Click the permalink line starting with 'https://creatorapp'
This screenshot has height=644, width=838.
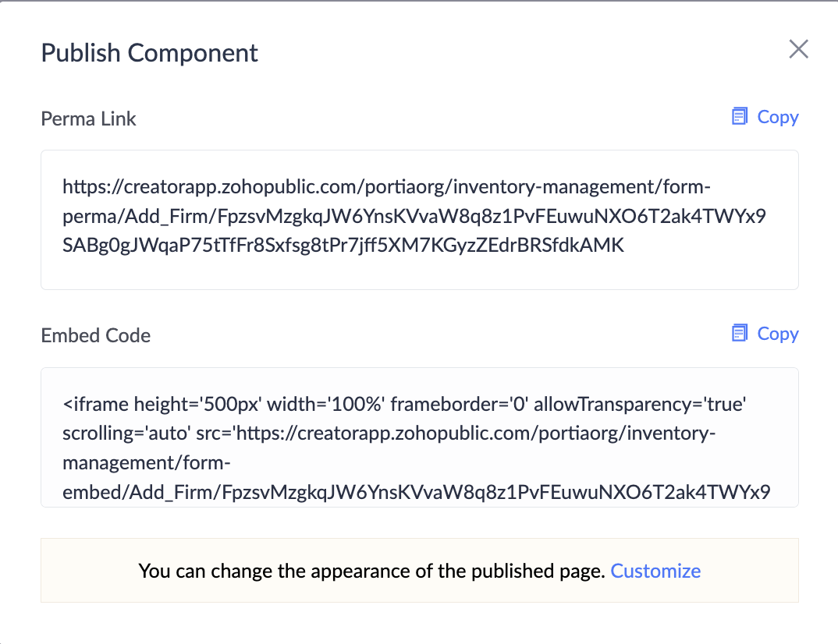[x=387, y=187]
